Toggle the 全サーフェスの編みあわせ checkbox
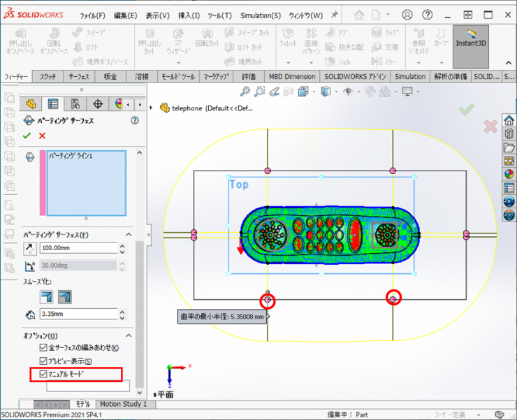Screen dimensions: 517x420 pyautogui.click(x=42, y=347)
